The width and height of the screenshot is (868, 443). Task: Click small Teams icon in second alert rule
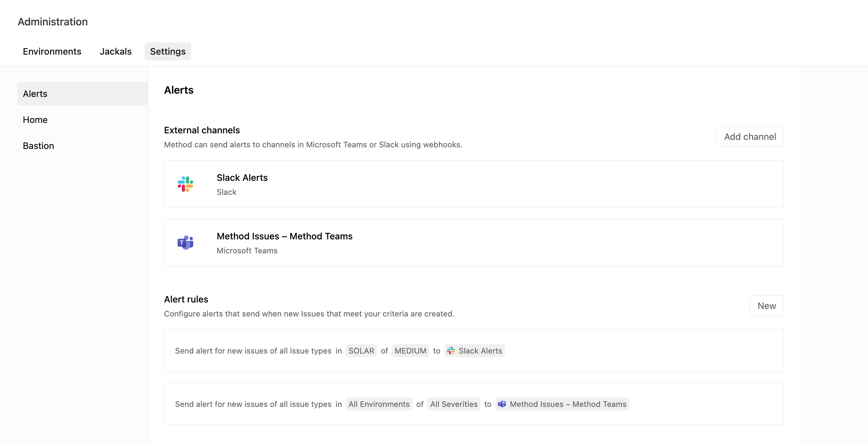(502, 404)
